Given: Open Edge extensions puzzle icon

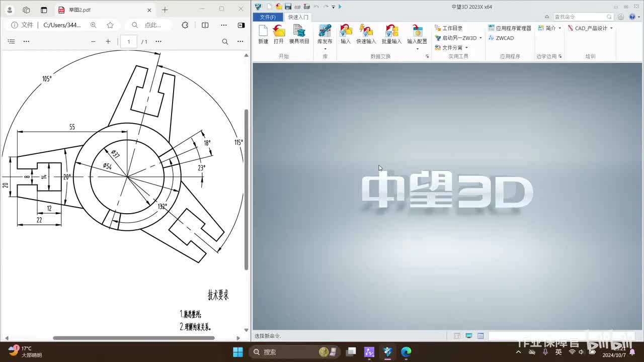Looking at the screenshot, I should click(x=185, y=25).
